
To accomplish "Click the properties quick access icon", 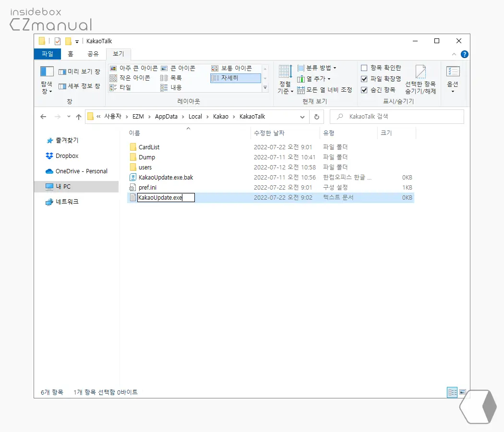I will [x=58, y=41].
